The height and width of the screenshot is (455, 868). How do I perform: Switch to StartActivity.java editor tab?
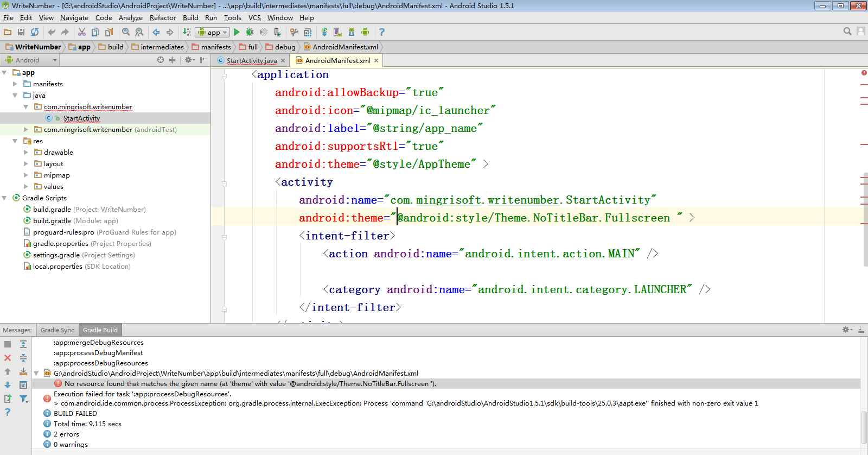(251, 60)
